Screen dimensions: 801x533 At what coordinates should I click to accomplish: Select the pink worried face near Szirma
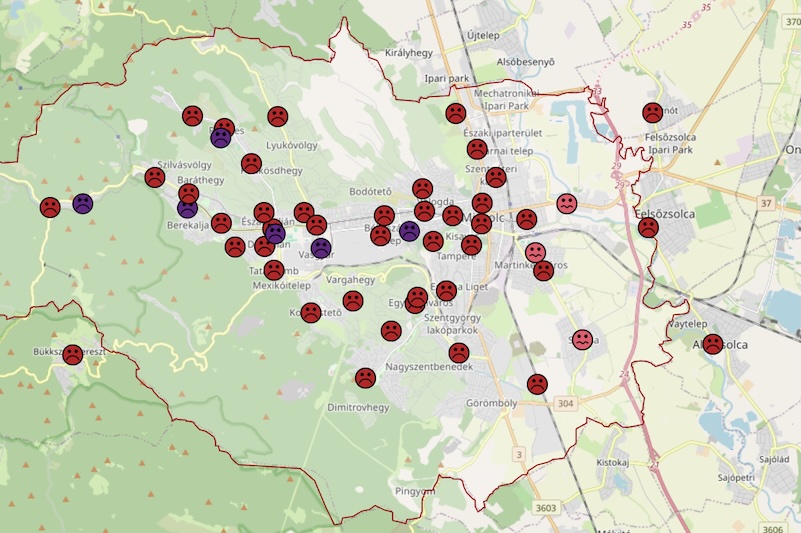(582, 340)
